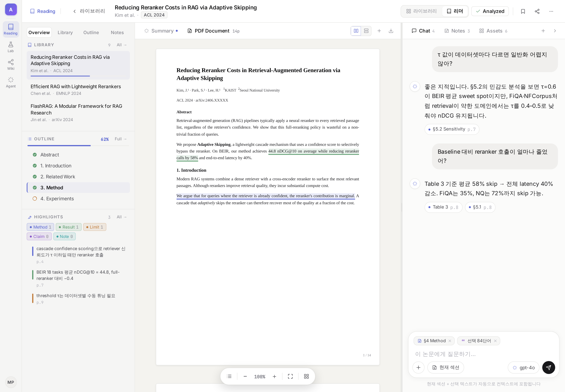Screen dimensions: 565x392
Task: Filter highlights by Limit tag
Action: point(95,227)
